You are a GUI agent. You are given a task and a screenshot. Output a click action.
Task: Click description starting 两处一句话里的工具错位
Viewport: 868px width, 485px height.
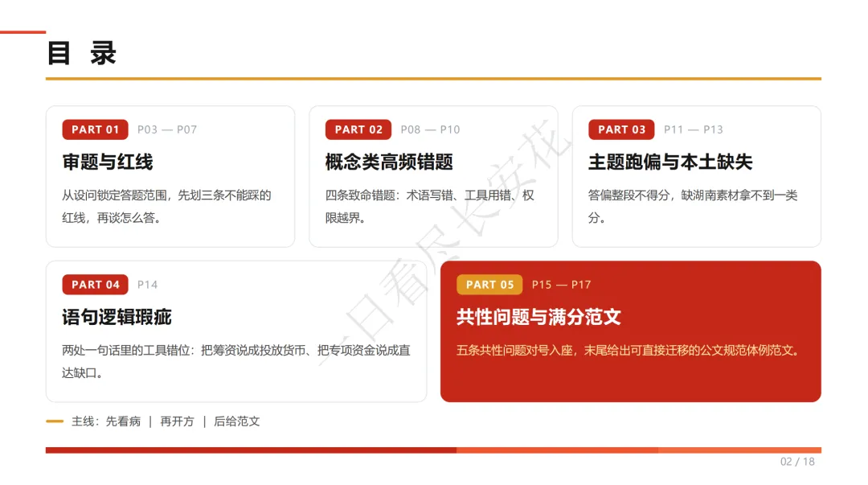235,362
